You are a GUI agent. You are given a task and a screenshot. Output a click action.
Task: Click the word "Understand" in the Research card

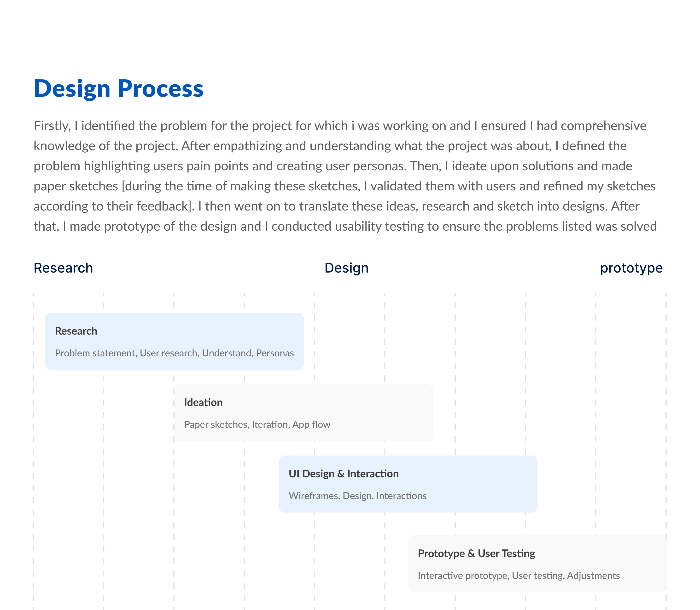[227, 353]
